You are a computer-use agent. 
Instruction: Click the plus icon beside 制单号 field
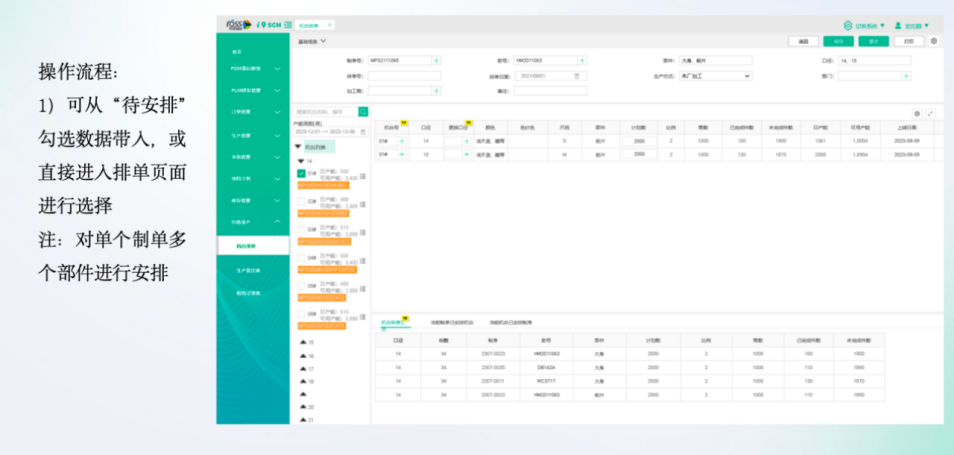(x=436, y=60)
